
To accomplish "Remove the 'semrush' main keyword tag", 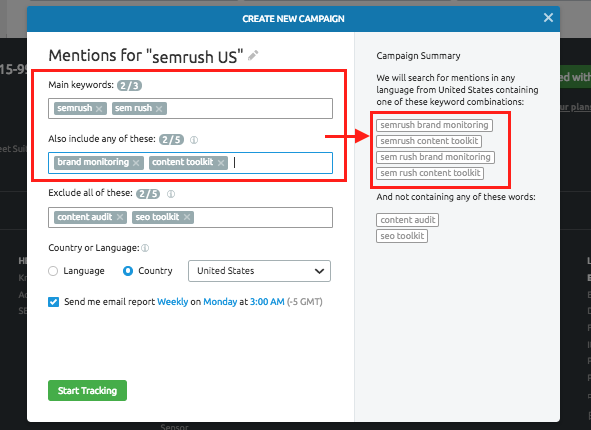I will (99, 109).
